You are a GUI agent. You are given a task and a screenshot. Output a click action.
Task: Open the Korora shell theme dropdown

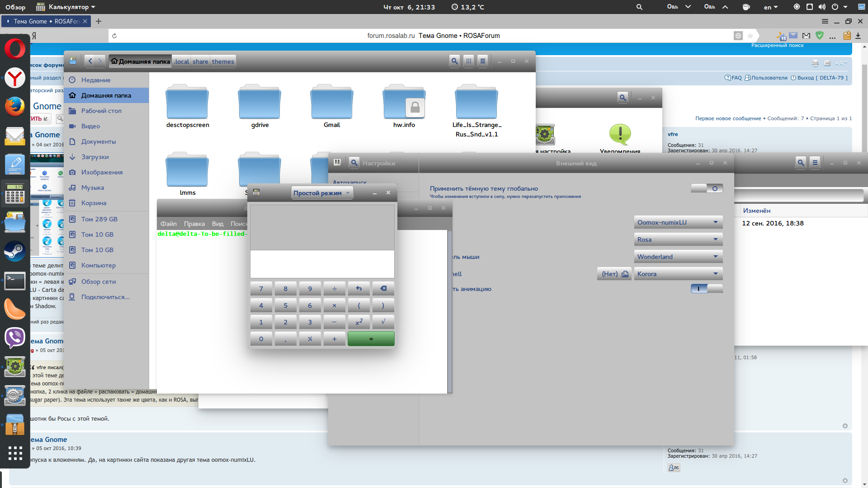pos(678,274)
